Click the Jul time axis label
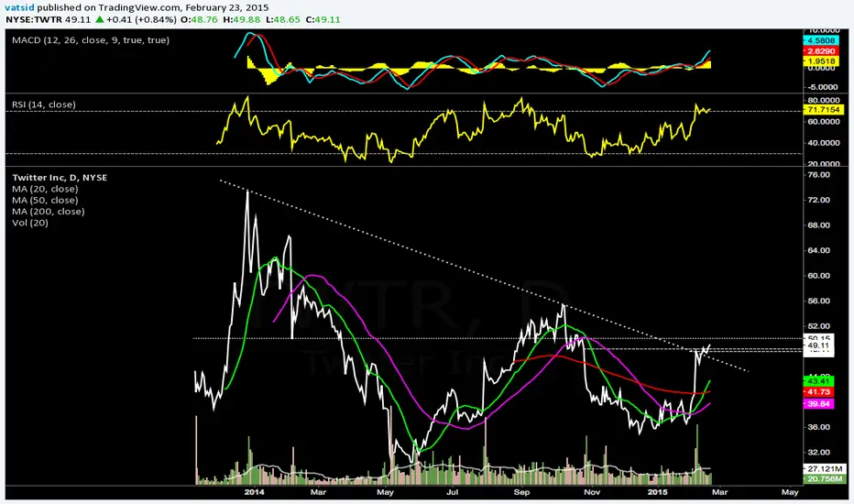 point(452,492)
